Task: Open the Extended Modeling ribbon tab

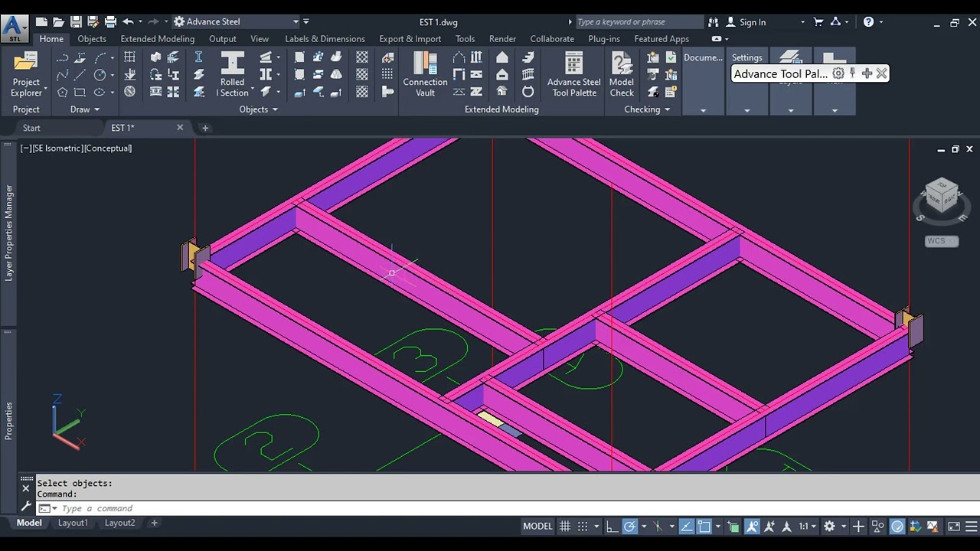Action: tap(157, 39)
